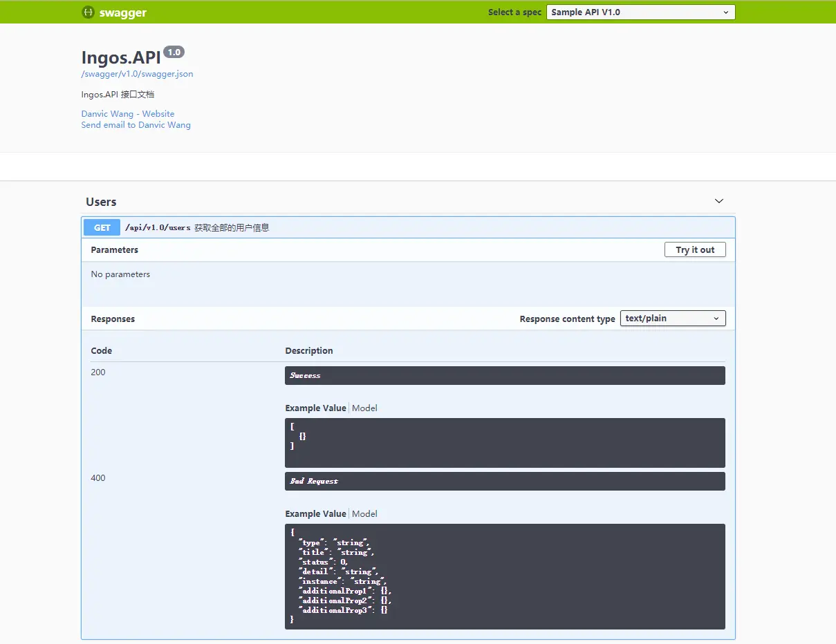Screen dimensions: 836x644
Task: Open the Select a spec dropdown
Action: (640, 12)
